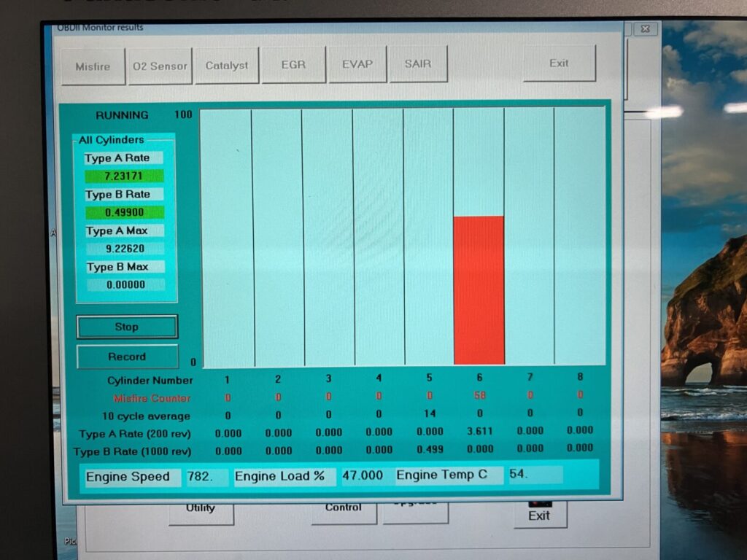Stop the running misfire monitor
Viewport: 747px width, 560px height.
coord(127,327)
